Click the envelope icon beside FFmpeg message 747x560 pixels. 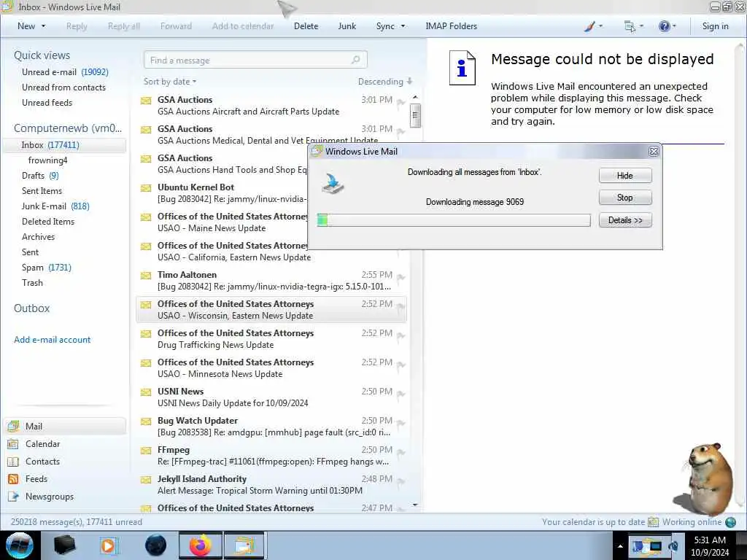point(146,451)
